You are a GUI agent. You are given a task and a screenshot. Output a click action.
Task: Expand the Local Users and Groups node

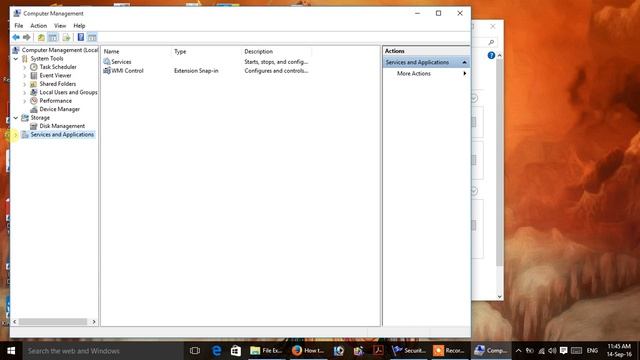(25, 93)
